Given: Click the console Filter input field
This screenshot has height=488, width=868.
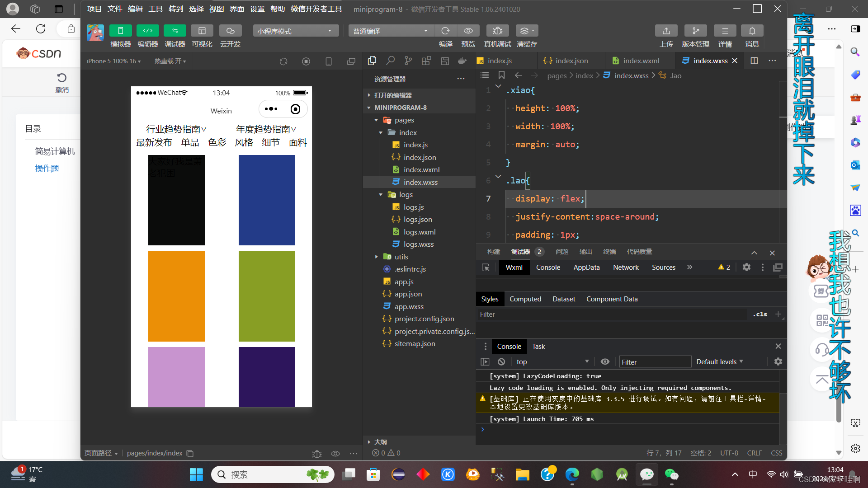Looking at the screenshot, I should pos(654,361).
